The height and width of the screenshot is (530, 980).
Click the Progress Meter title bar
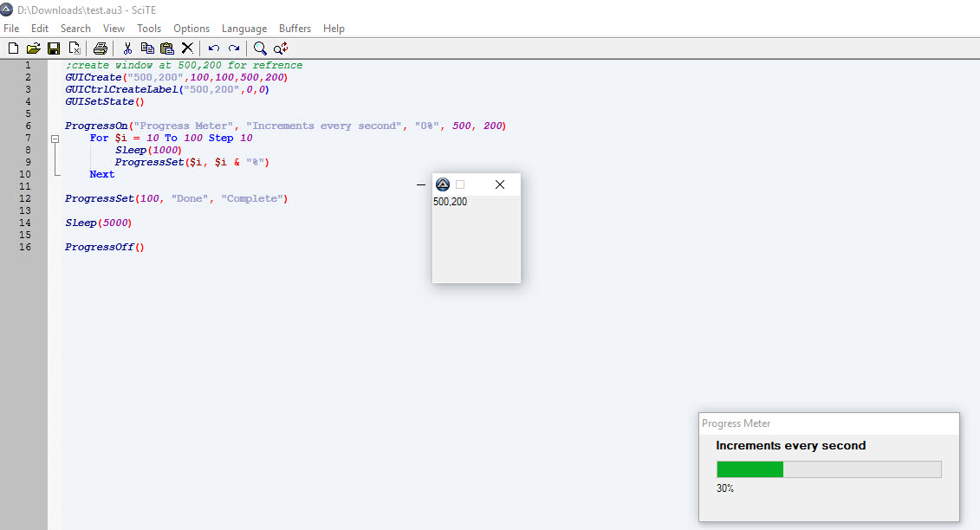coord(828,423)
